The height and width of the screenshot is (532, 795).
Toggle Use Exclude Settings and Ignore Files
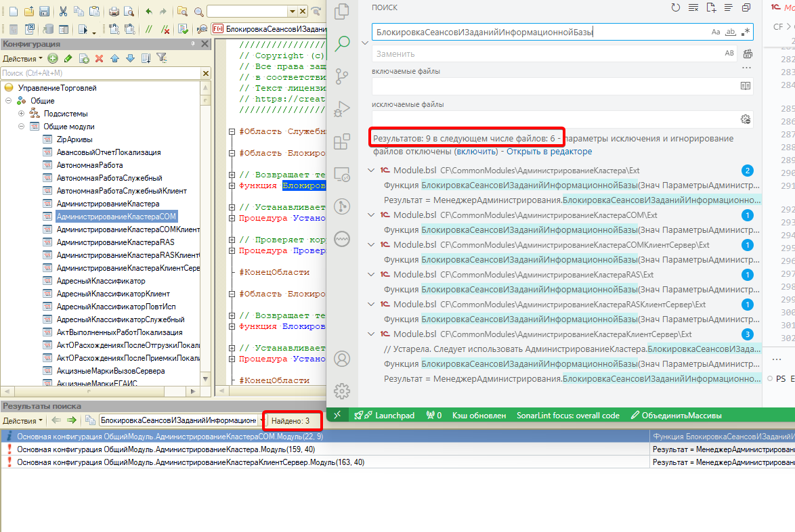pyautogui.click(x=746, y=120)
